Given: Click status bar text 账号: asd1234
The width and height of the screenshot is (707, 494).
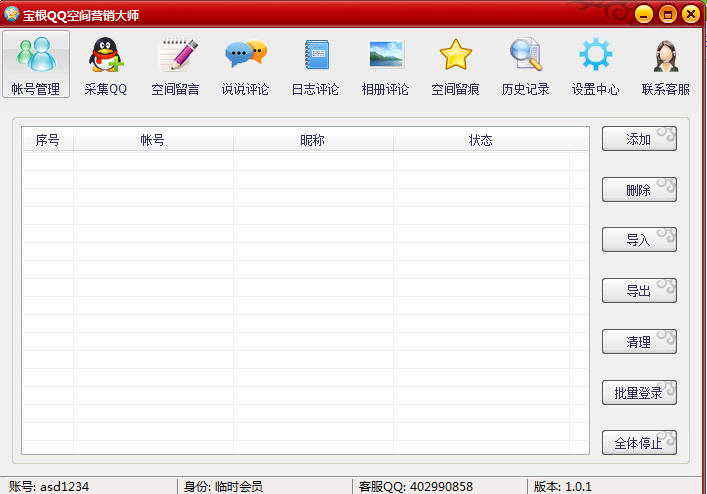Looking at the screenshot, I should [x=49, y=486].
